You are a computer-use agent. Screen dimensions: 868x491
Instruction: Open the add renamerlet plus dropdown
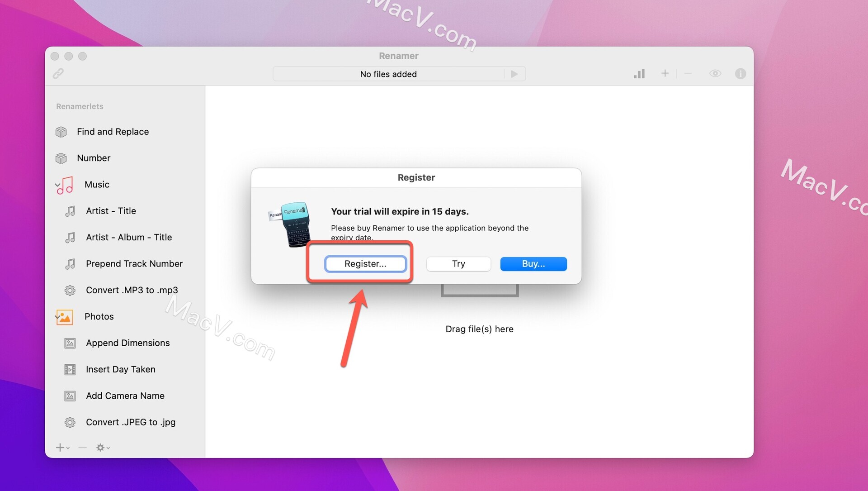pyautogui.click(x=62, y=448)
